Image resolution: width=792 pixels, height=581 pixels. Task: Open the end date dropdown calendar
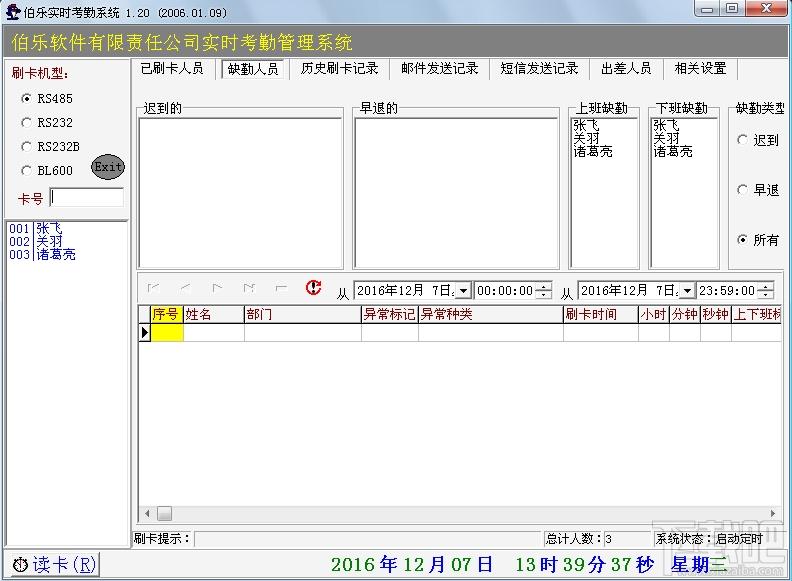[687, 290]
